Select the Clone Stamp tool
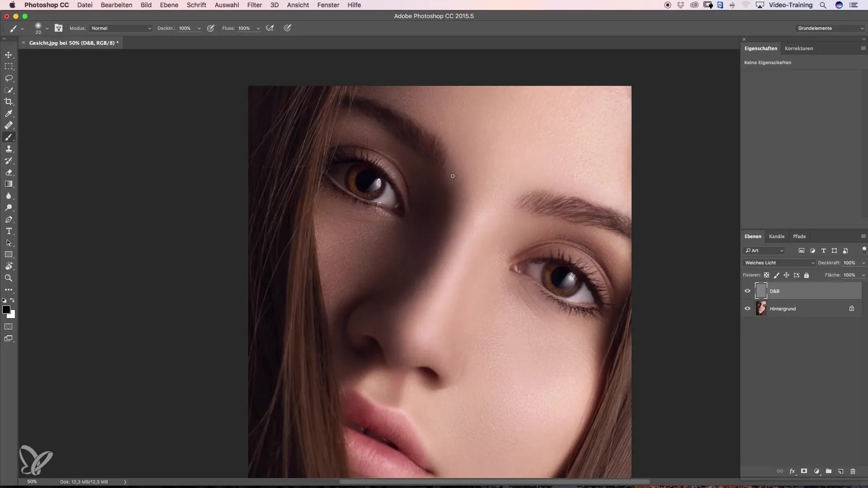The height and width of the screenshot is (488, 868). 9,149
